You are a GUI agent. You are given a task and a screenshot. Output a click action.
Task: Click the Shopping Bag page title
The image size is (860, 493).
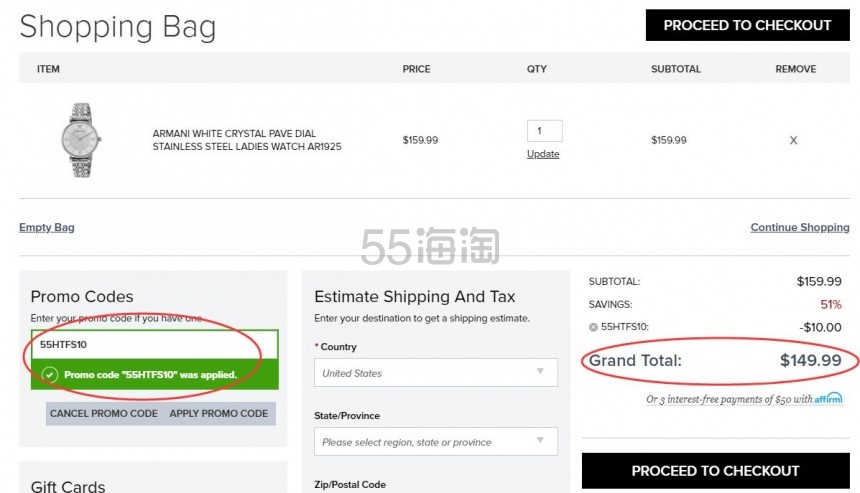coord(118,27)
